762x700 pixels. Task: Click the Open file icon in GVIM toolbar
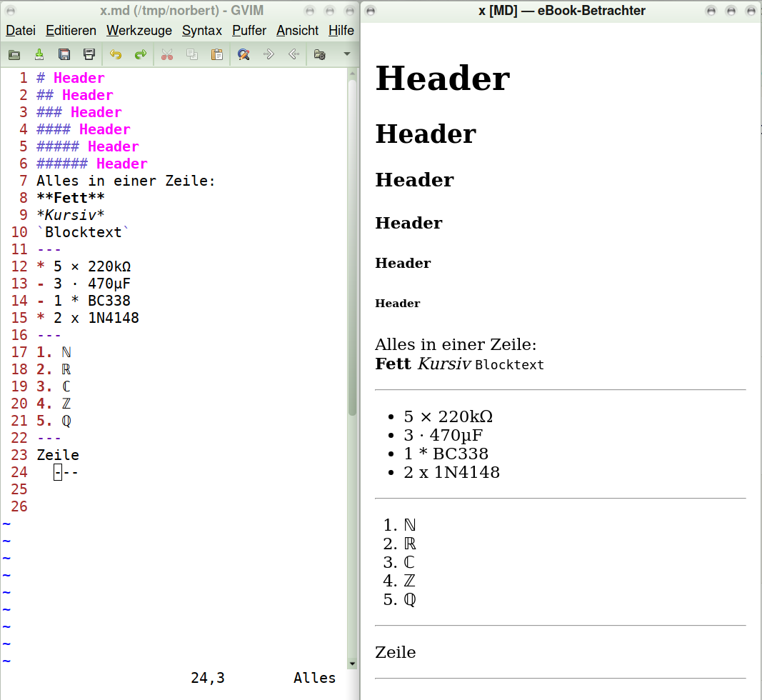(14, 54)
